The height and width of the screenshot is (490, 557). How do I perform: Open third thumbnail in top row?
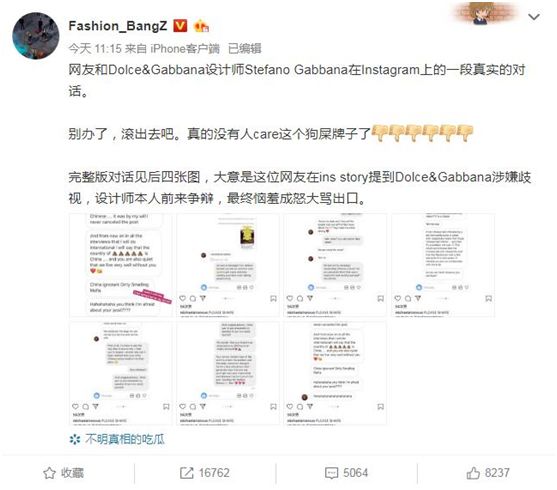pos(335,265)
